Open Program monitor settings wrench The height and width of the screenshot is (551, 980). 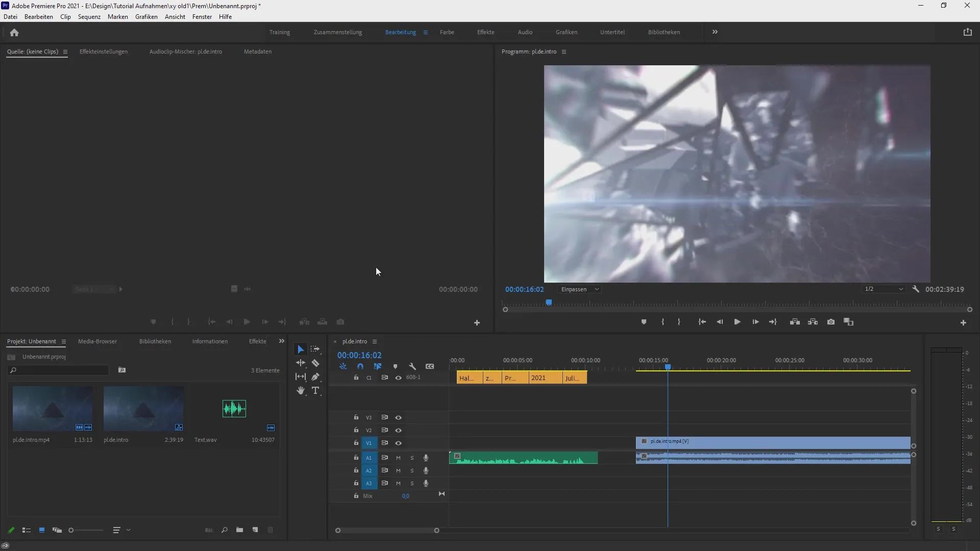[x=916, y=289]
